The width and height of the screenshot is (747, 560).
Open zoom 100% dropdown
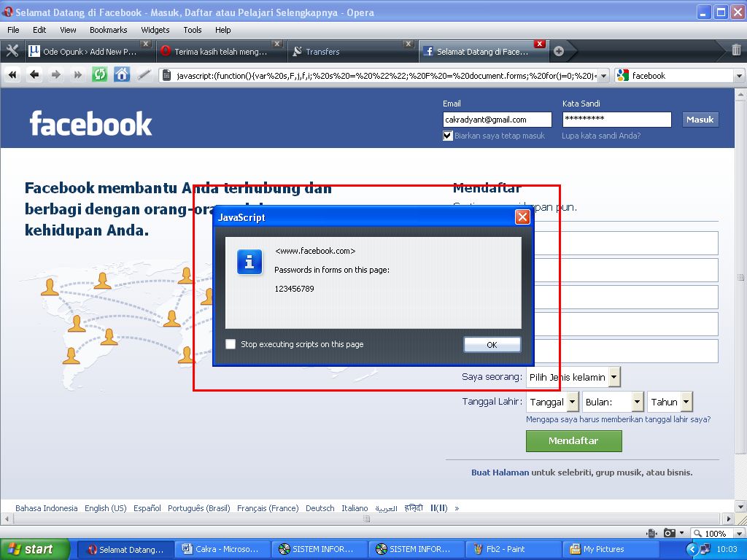[740, 533]
